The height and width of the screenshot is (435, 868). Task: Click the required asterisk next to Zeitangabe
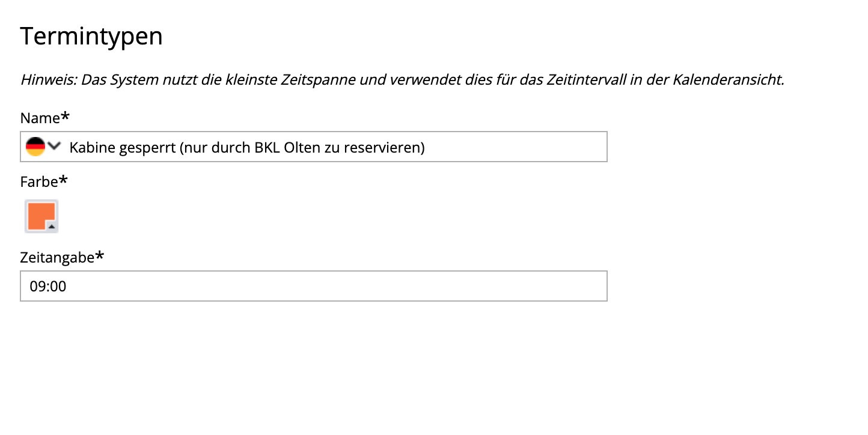pos(99,256)
